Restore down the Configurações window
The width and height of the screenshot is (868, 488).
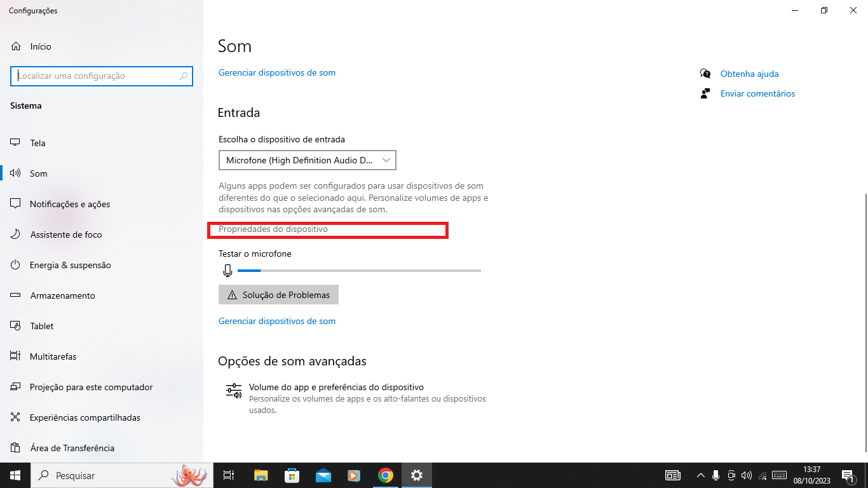tap(824, 10)
